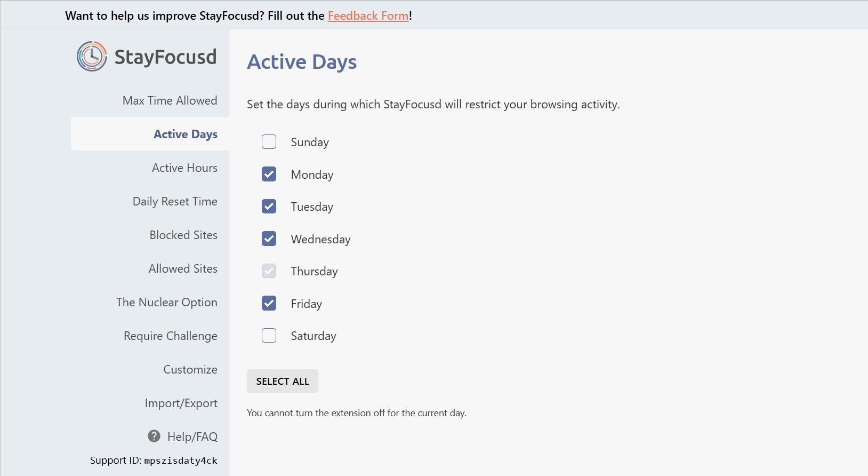Viewport: 868px width, 476px height.
Task: Toggle the Wednesday checkbox
Action: [269, 239]
